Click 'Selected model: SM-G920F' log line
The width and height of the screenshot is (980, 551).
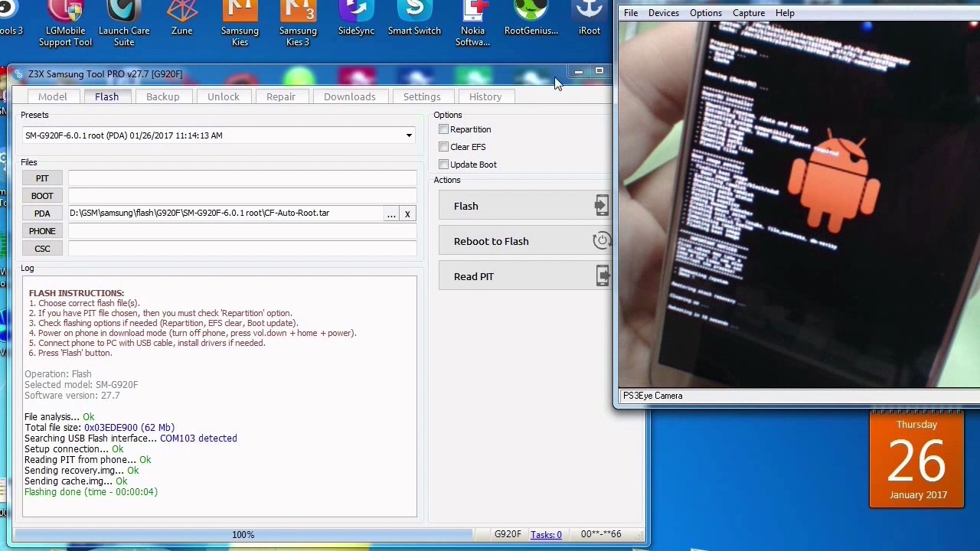click(x=81, y=385)
